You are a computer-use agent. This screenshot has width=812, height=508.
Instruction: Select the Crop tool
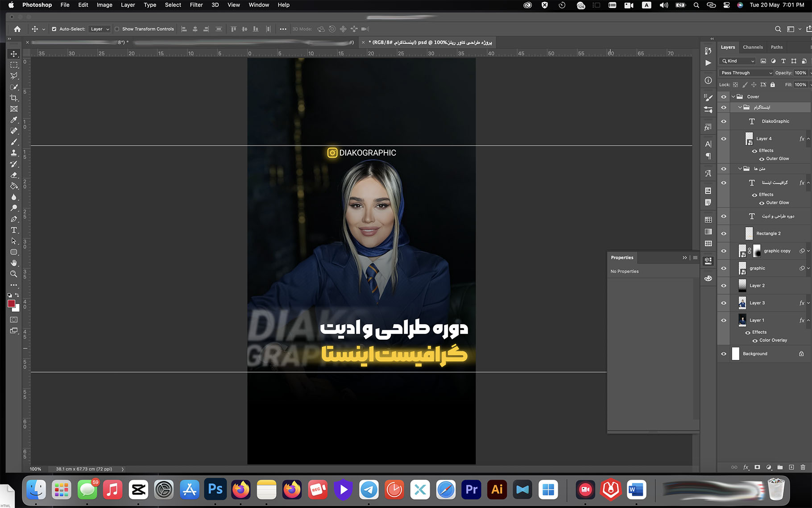[14, 98]
